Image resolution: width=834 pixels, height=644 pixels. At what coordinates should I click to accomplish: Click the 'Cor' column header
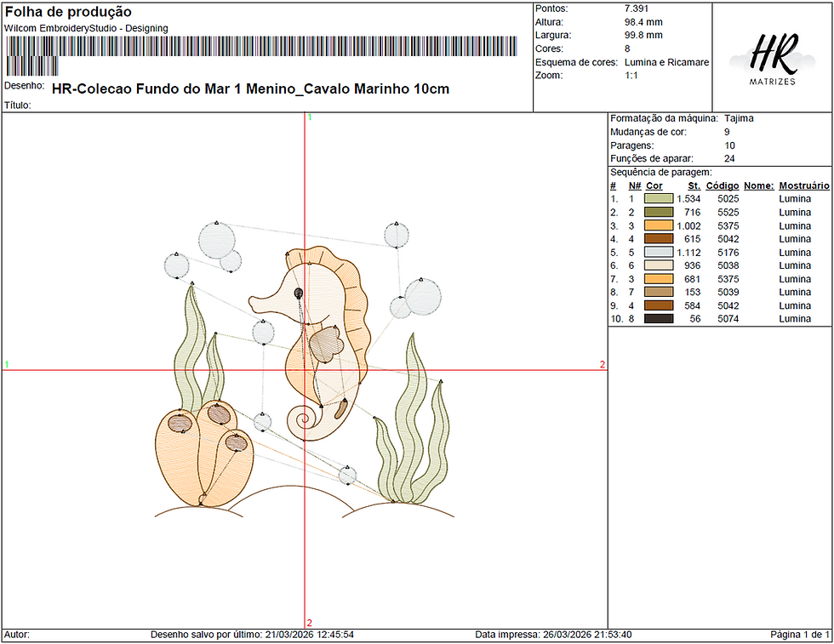tap(654, 185)
